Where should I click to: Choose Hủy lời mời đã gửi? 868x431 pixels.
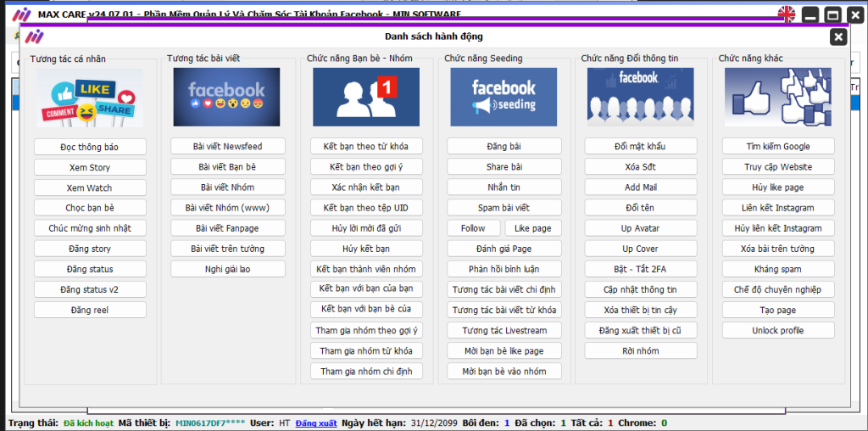(x=366, y=228)
